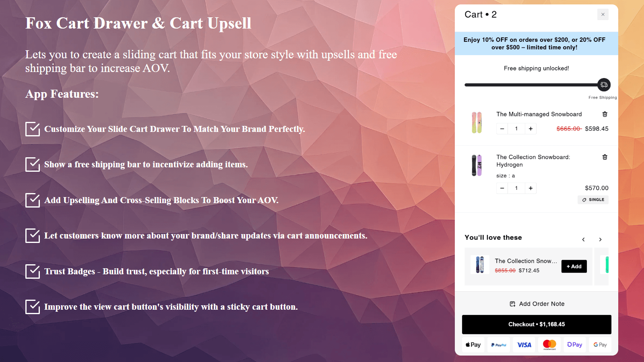The image size is (644, 362).
Task: Check the Trust Badges feature checkbox
Action: 33,271
